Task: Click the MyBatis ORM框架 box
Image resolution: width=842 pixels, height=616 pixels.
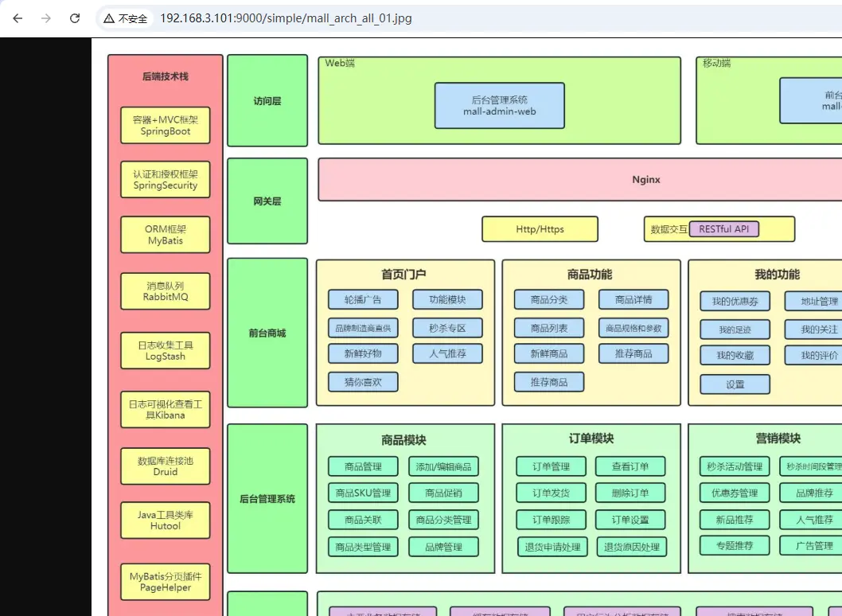Action: [166, 235]
